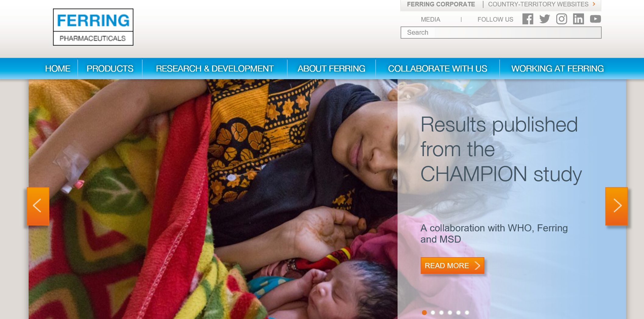This screenshot has width=644, height=319.
Task: Click into the Search field
Action: (501, 33)
